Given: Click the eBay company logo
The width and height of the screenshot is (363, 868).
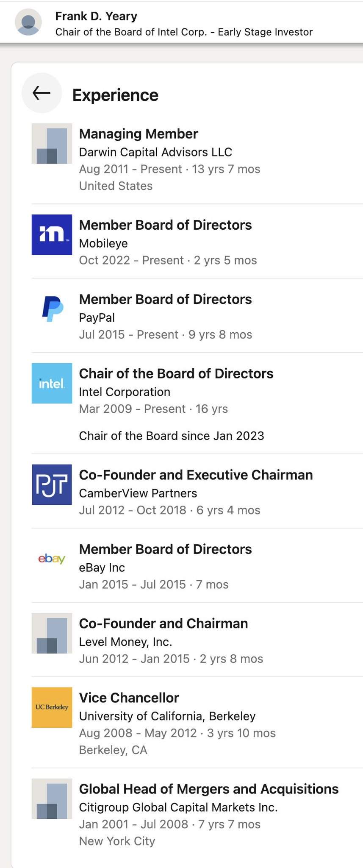Looking at the screenshot, I should [x=52, y=559].
